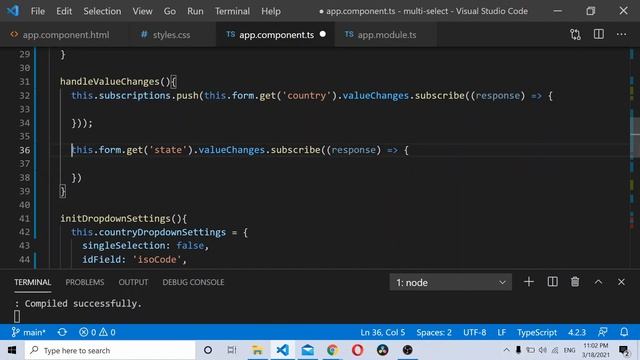Viewport: 640px width, 360px height.
Task: Click line number 36 in gutter
Action: 24,150
